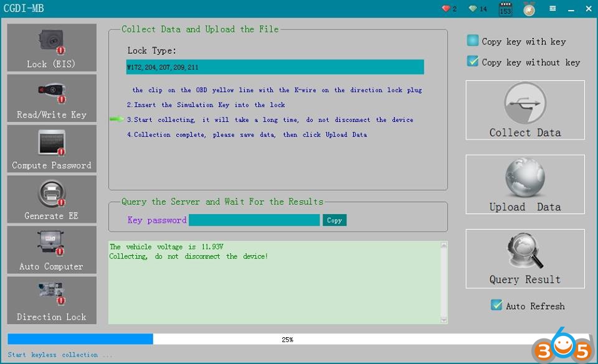The height and width of the screenshot is (364, 598).
Task: Click the calendar days-remaining icon
Action: 505,9
